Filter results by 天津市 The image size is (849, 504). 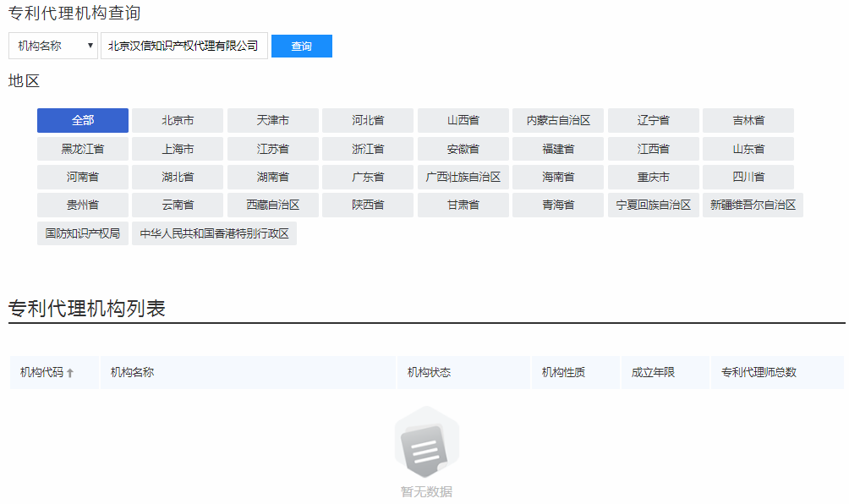(272, 120)
